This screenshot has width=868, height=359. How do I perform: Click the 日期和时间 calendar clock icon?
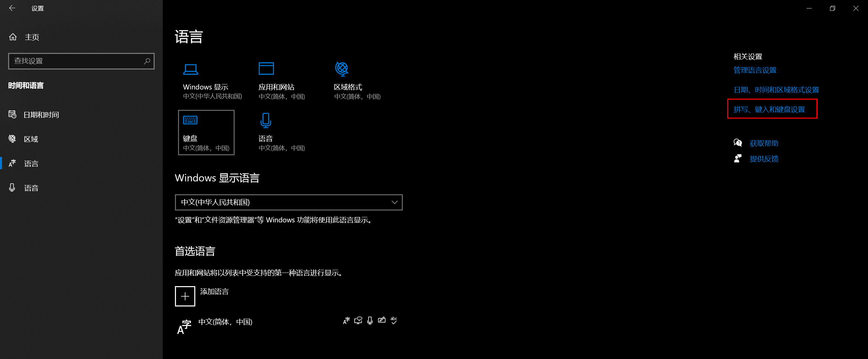tap(12, 115)
